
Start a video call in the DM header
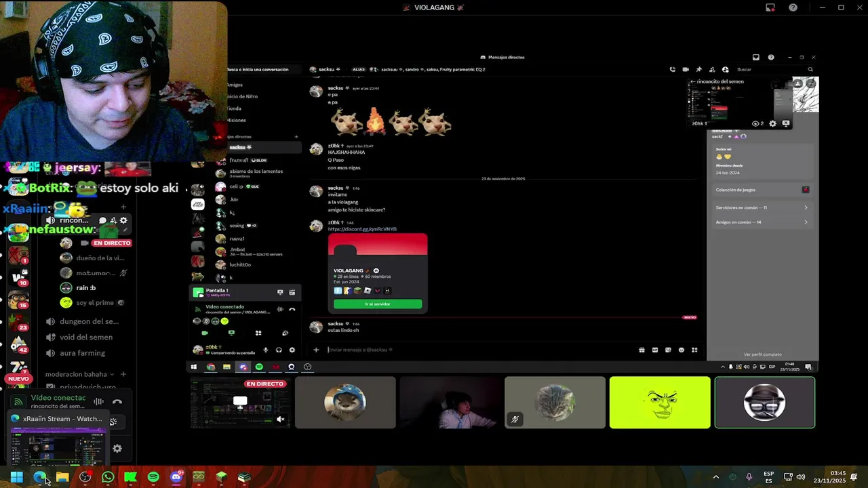click(x=686, y=69)
